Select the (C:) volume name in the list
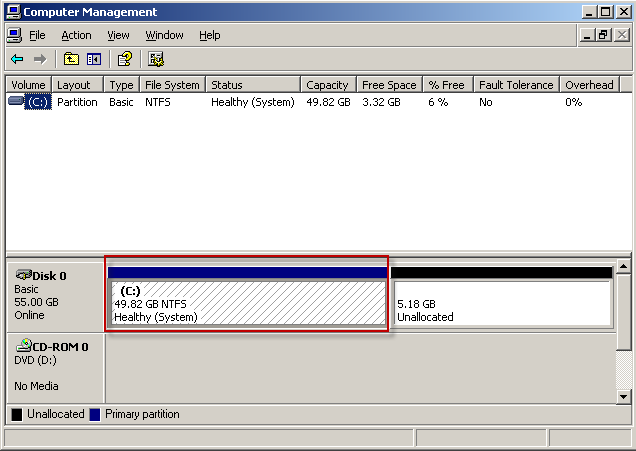 click(38, 102)
